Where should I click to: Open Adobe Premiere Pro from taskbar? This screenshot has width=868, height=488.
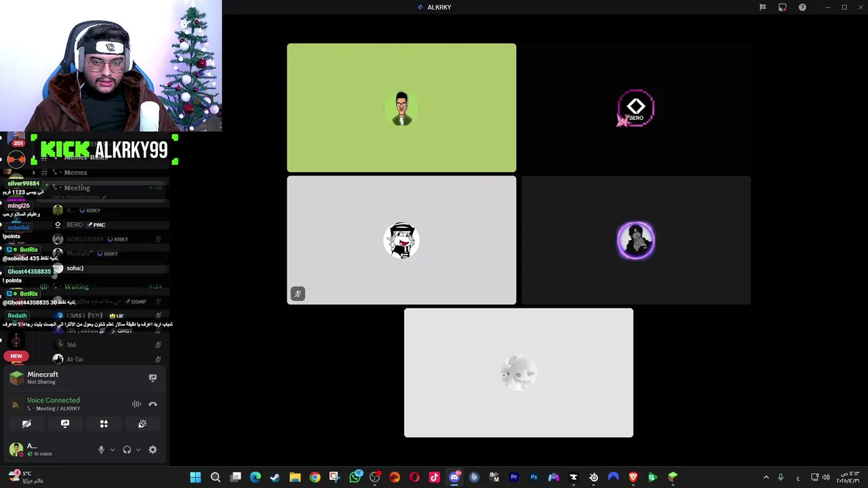click(514, 477)
